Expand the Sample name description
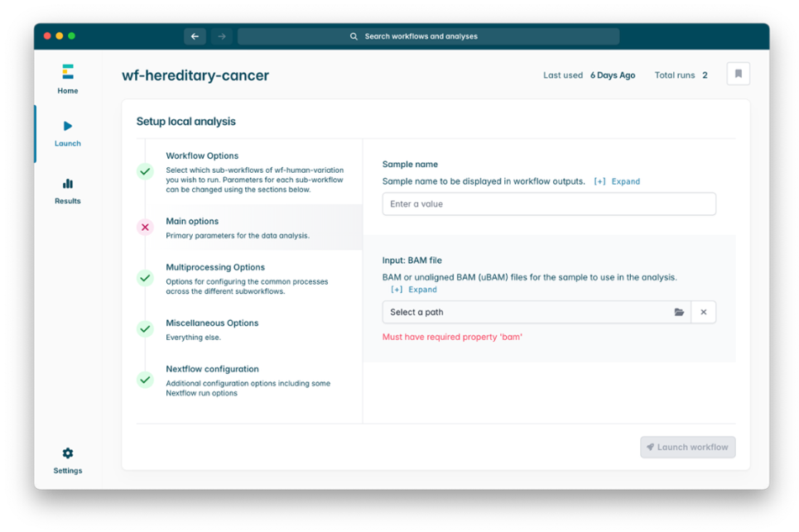 pos(617,181)
